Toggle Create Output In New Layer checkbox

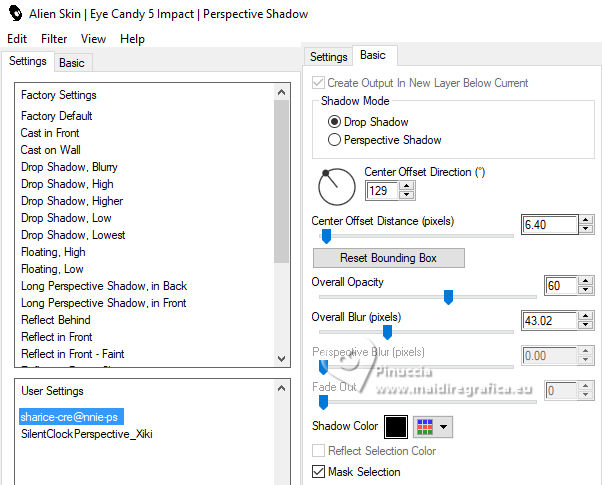(318, 83)
